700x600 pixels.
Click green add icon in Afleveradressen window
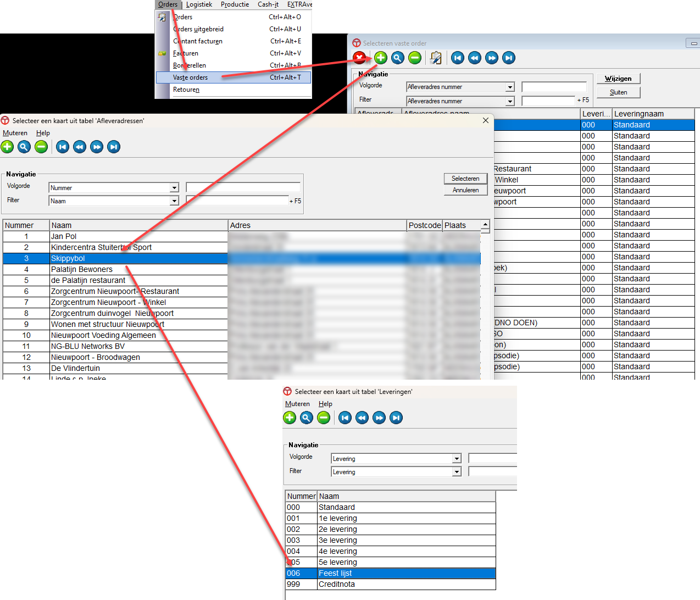click(x=7, y=147)
